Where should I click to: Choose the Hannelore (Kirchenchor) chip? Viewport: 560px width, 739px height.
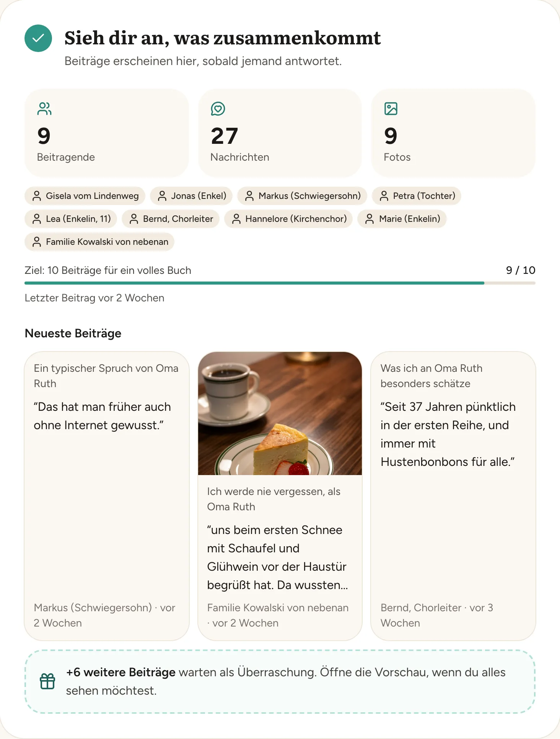(x=288, y=219)
